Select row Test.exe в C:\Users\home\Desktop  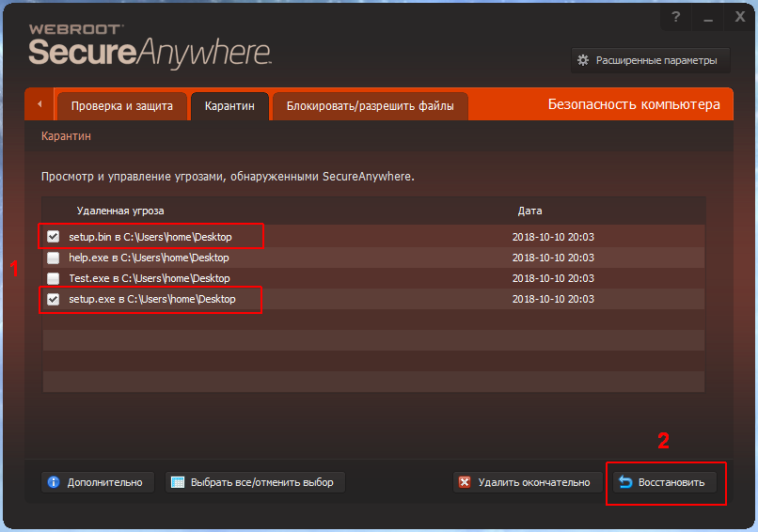[x=373, y=278]
